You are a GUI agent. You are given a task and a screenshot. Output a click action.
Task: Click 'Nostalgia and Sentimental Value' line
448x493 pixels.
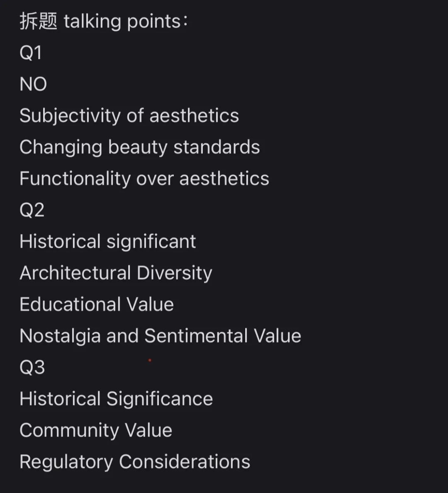coord(161,336)
